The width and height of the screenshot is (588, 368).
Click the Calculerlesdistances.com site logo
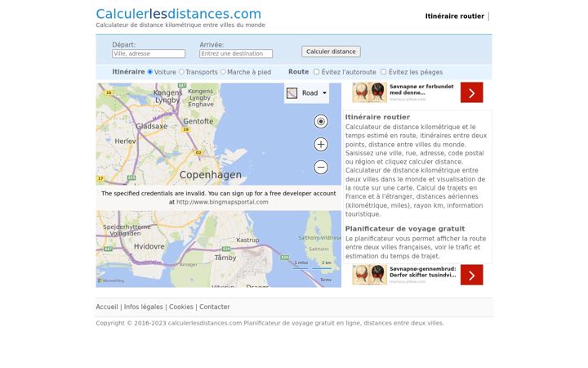tap(179, 14)
